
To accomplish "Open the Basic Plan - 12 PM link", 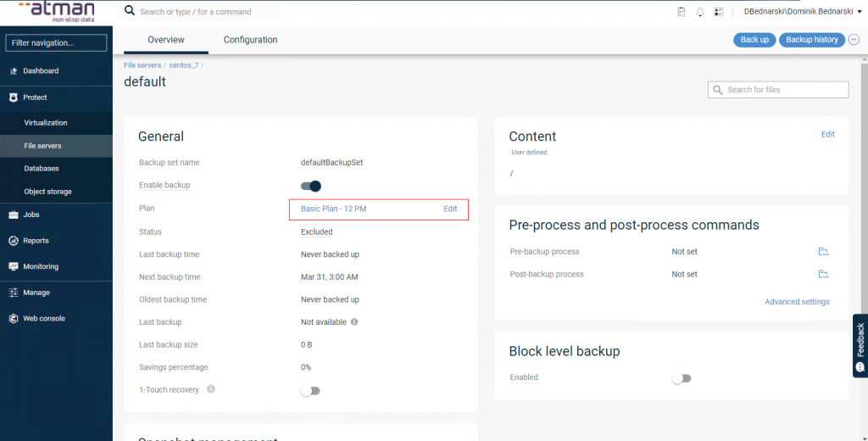I will pyautogui.click(x=333, y=209).
